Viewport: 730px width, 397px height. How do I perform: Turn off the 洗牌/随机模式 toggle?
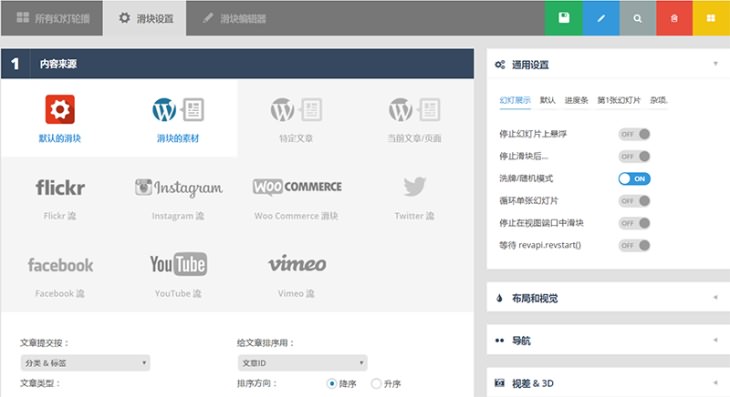[x=634, y=179]
